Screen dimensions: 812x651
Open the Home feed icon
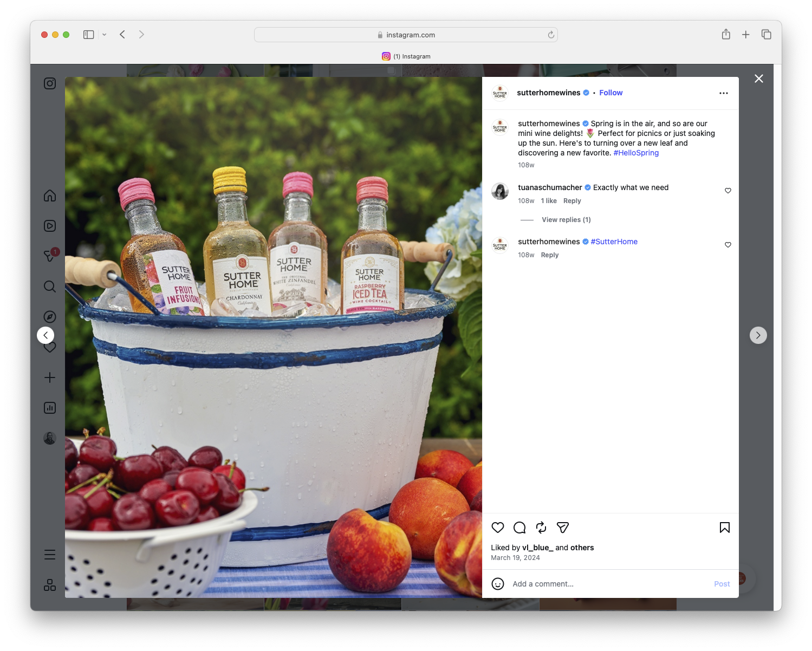point(49,196)
